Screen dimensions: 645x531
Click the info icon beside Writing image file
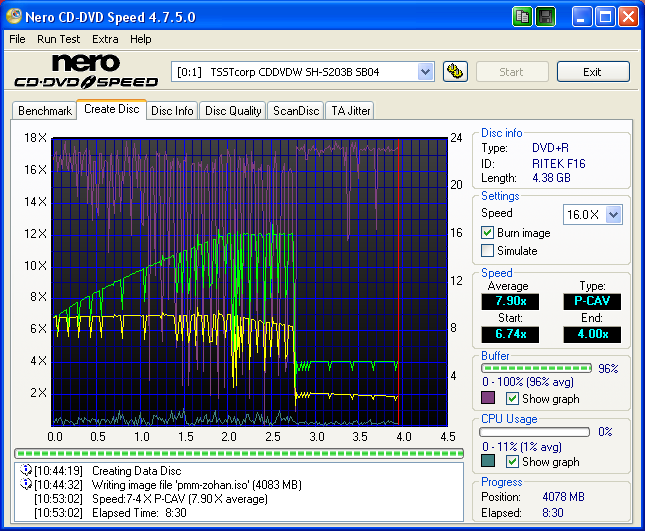(26, 484)
